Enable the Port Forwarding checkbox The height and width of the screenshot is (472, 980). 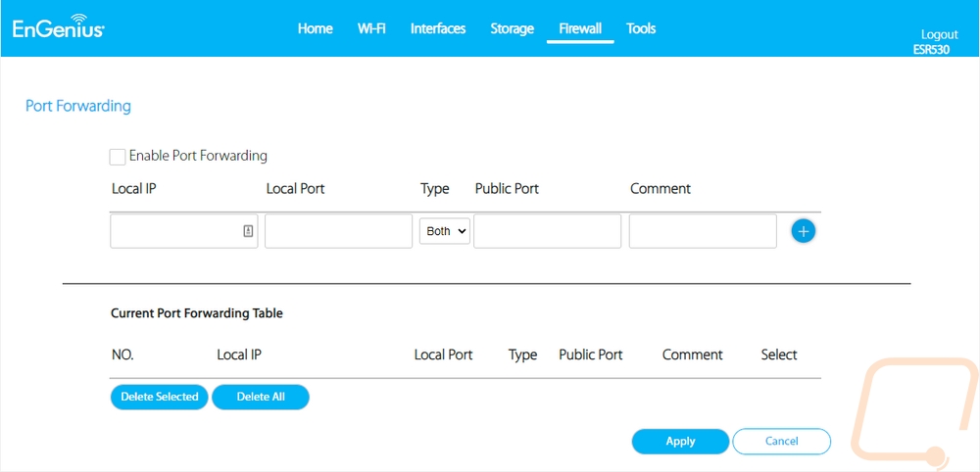point(118,157)
